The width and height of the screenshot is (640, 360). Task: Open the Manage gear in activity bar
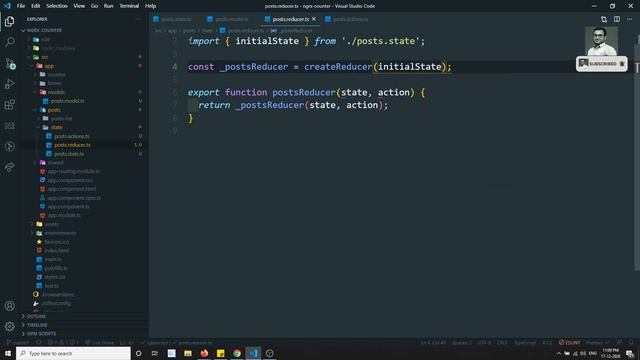[x=9, y=326]
